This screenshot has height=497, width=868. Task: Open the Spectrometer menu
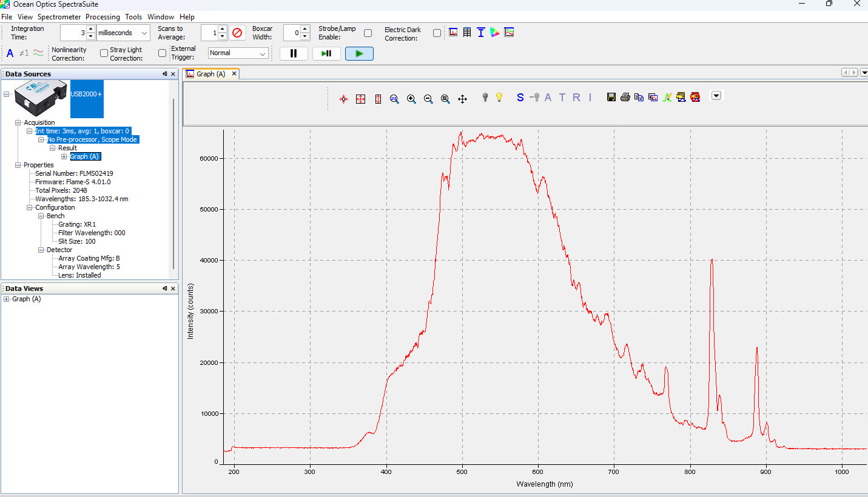59,17
